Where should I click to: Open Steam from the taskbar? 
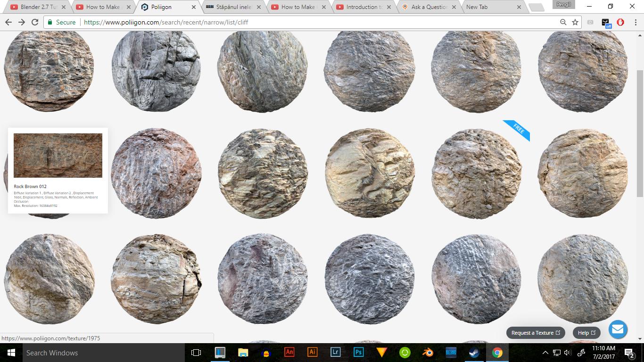click(474, 353)
